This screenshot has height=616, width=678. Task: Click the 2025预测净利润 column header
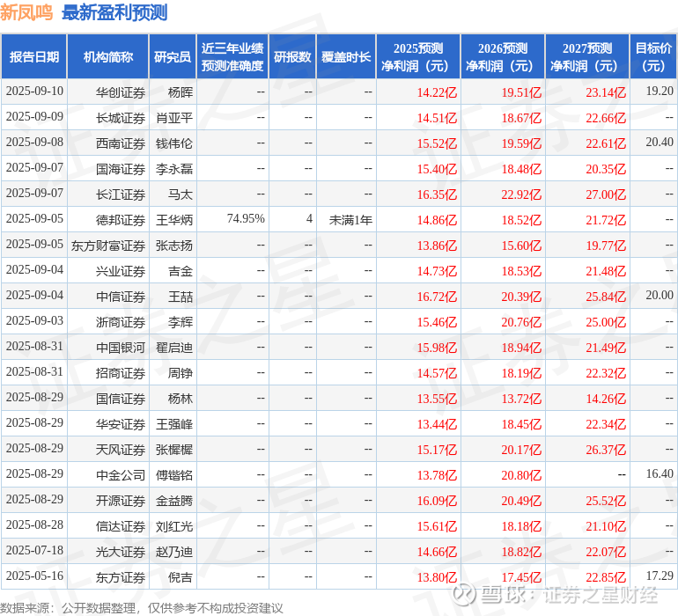coord(418,57)
